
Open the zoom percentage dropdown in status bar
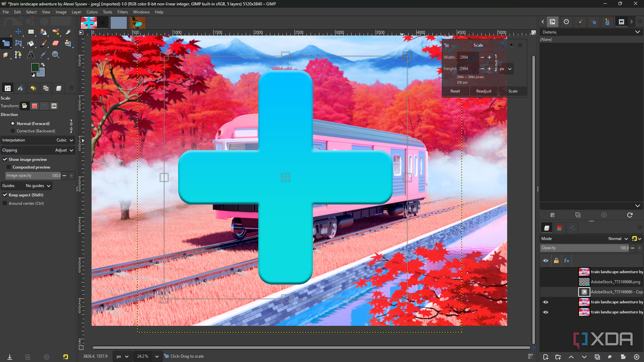(x=157, y=356)
